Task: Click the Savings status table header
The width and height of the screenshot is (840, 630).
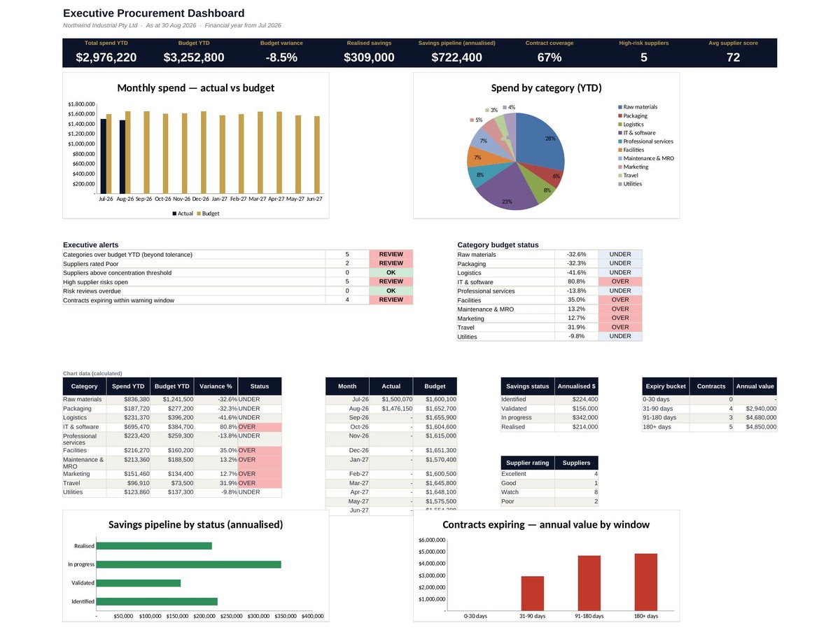Action: 528,386
